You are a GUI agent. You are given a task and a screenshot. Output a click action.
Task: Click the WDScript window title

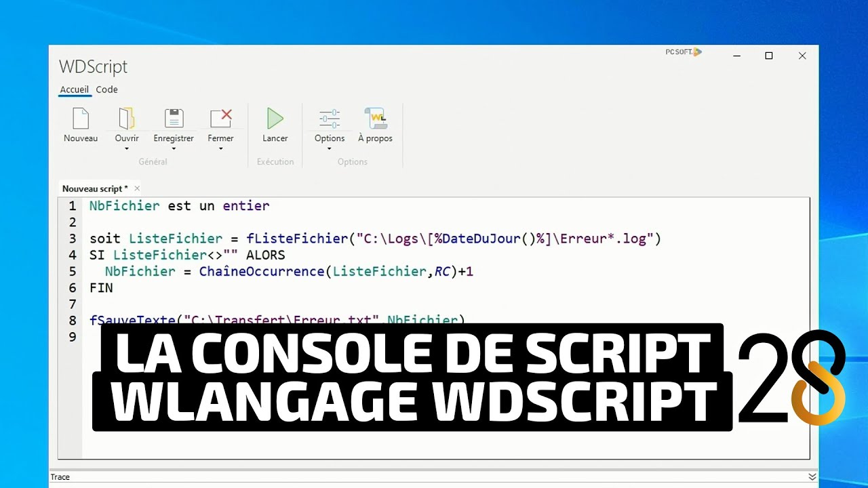pyautogui.click(x=93, y=66)
